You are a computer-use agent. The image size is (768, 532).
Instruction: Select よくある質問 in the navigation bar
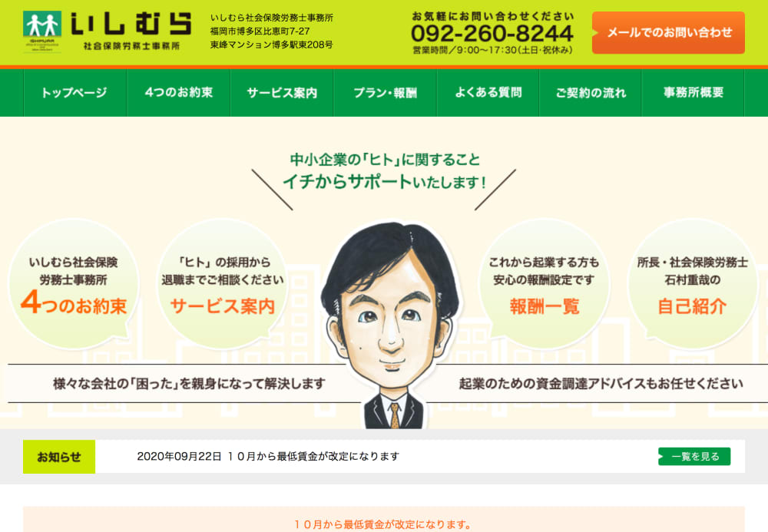tap(488, 92)
